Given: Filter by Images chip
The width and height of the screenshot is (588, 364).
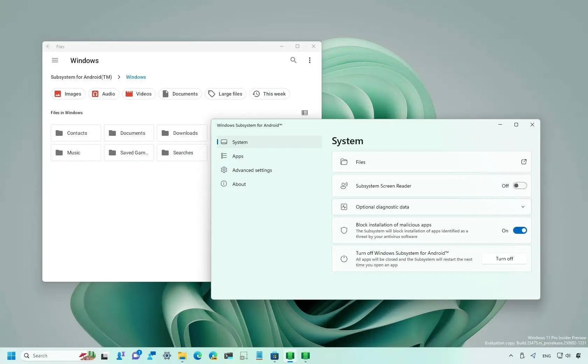Looking at the screenshot, I should pos(68,94).
